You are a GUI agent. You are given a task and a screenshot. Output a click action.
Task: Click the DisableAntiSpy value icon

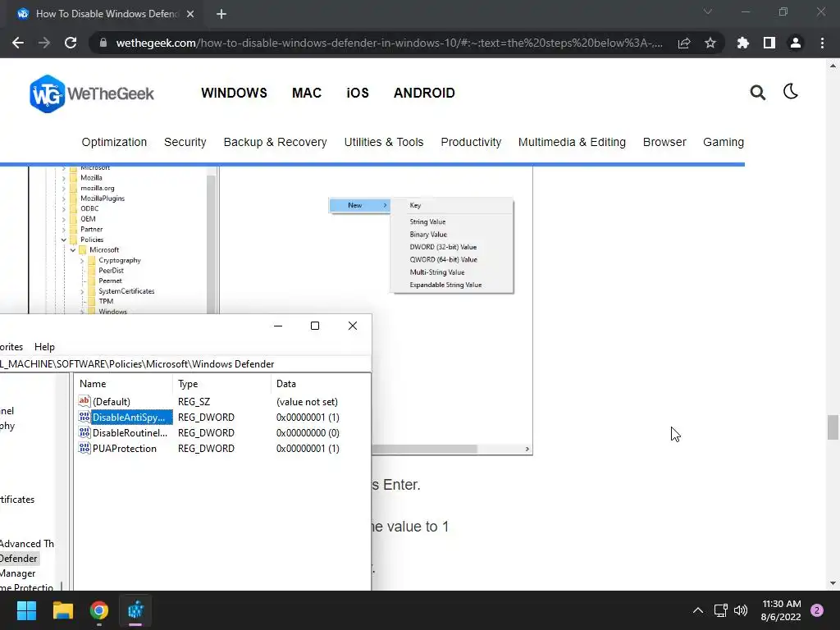pyautogui.click(x=84, y=417)
